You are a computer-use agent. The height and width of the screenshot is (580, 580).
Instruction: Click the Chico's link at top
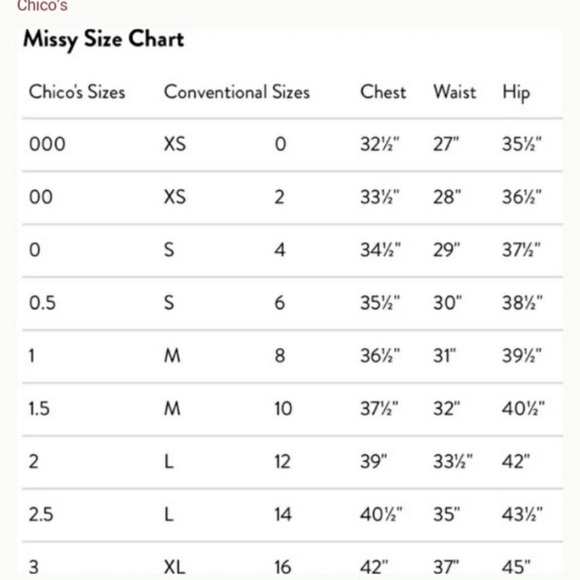(42, 6)
